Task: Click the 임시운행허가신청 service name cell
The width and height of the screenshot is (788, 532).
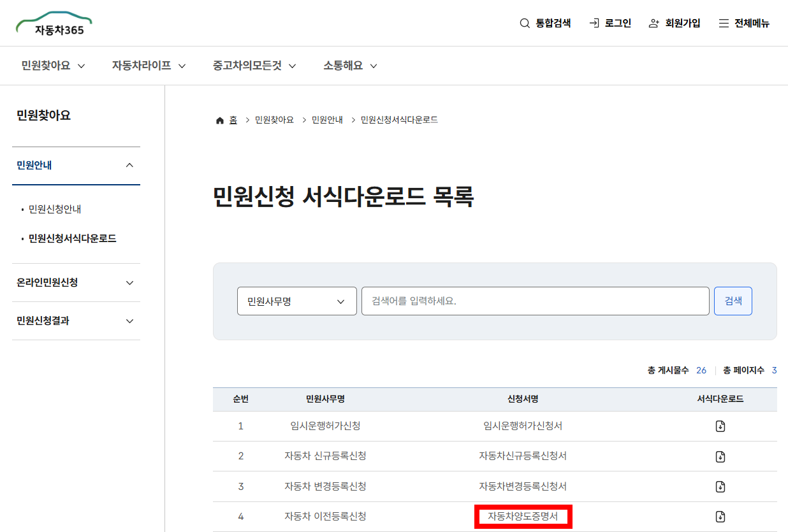Action: 325,426
